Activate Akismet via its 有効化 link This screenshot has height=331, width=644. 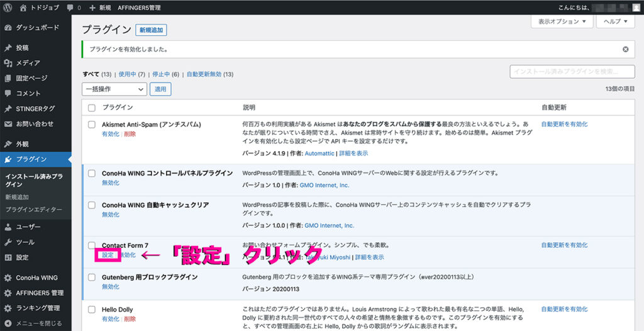coord(111,134)
